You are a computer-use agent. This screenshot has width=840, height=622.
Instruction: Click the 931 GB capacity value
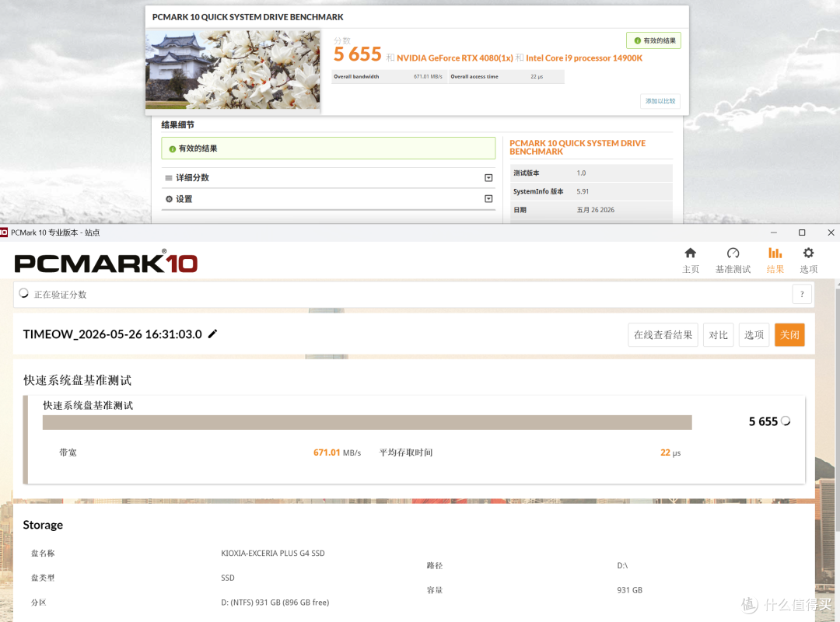pos(629,590)
